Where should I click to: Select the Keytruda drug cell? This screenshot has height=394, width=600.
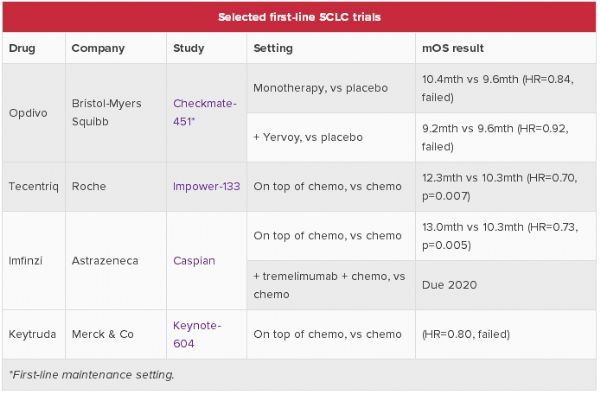click(x=34, y=334)
